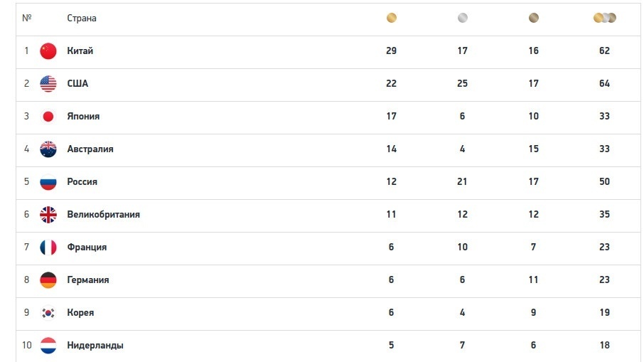Sort by total medals column header
Screen dimensions: 644x362
point(605,18)
